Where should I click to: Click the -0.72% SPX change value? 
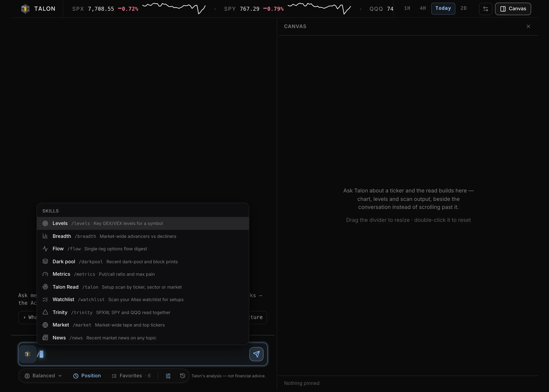[128, 9]
